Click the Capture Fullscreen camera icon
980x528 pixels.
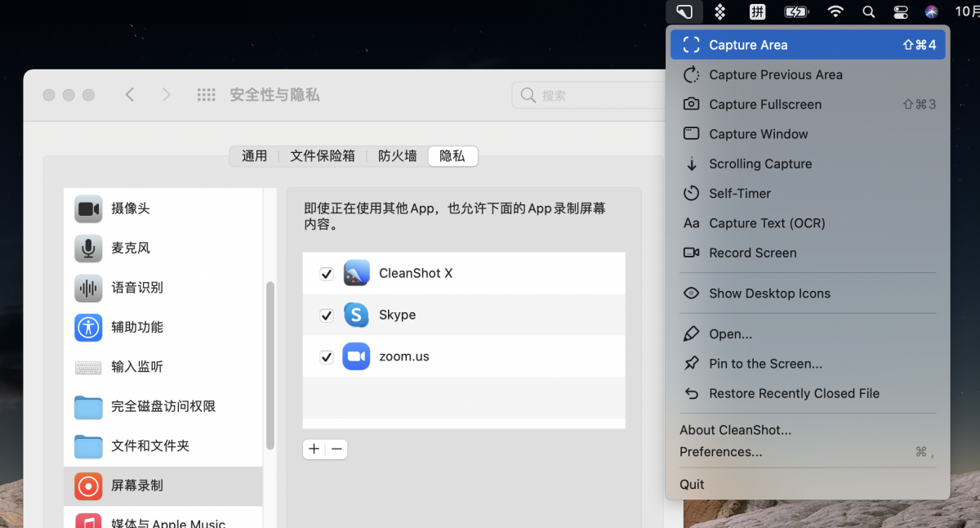pyautogui.click(x=692, y=104)
